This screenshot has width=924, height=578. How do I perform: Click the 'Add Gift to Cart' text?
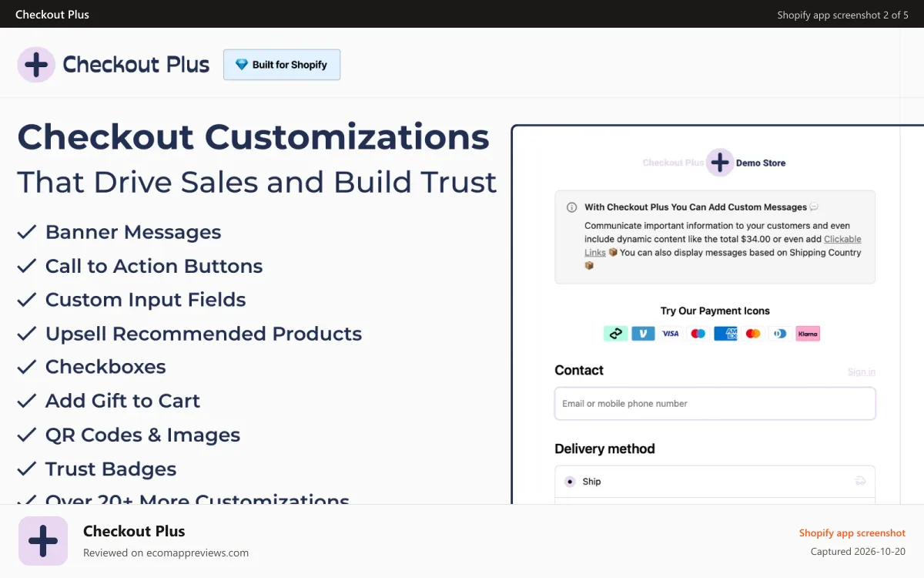(122, 401)
